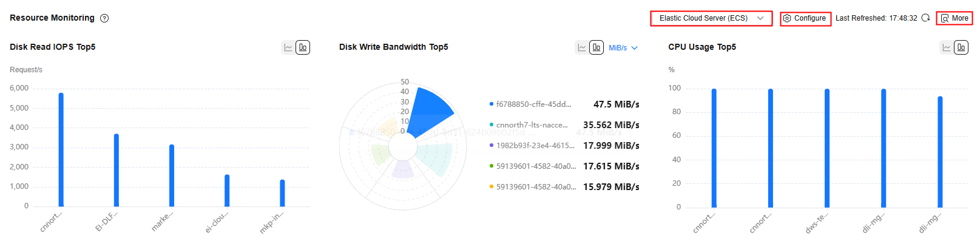Switch Disk Read IOPS to line chart
The height and width of the screenshot is (252, 980).
coord(288,47)
